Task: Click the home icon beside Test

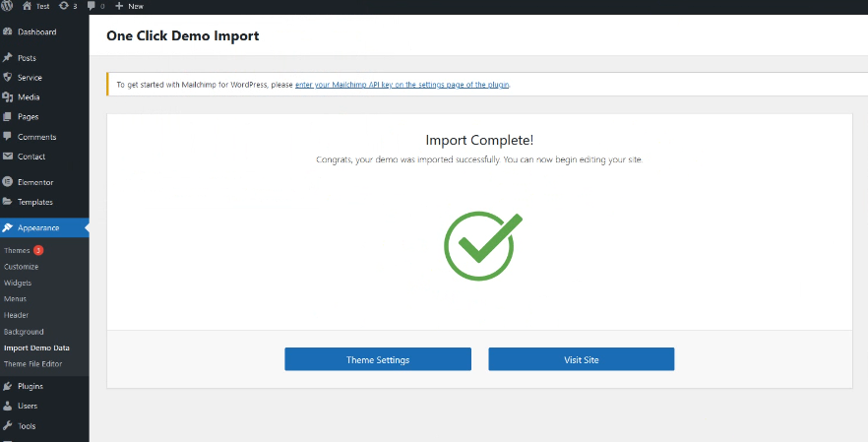Action: (27, 6)
